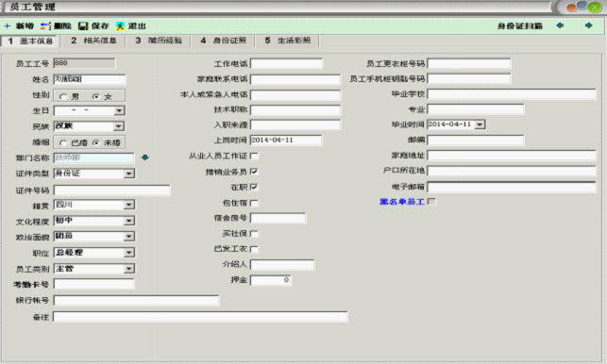Image resolution: width=607 pixels, height=364 pixels.
Task: Click the 介绍人 input field
Action: (x=282, y=265)
